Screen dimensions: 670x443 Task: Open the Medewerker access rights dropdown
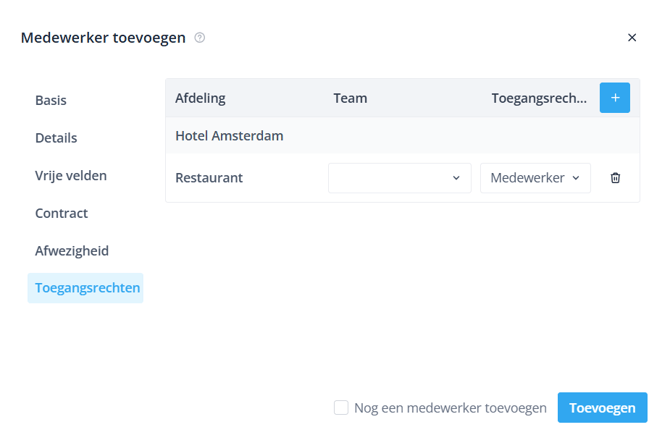(x=535, y=178)
